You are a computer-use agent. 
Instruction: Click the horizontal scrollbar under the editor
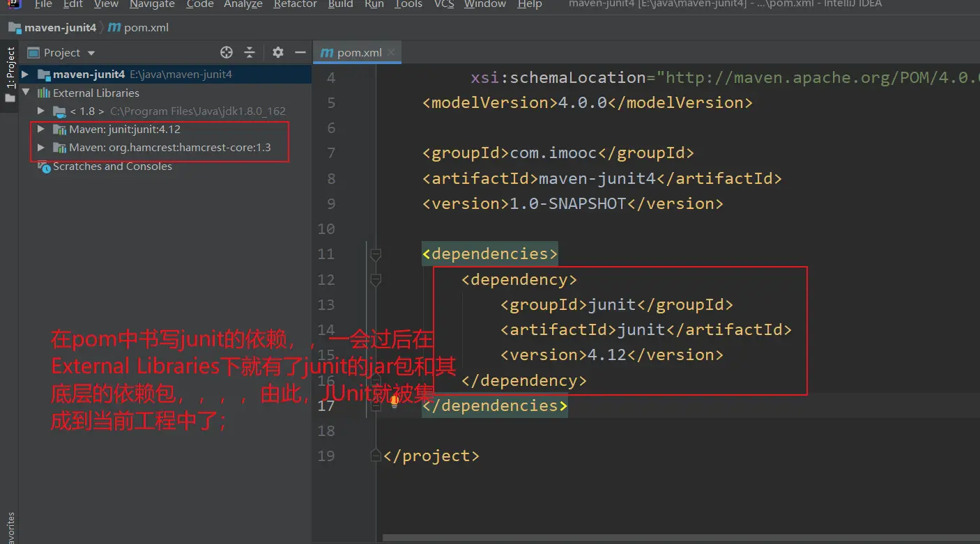point(627,538)
